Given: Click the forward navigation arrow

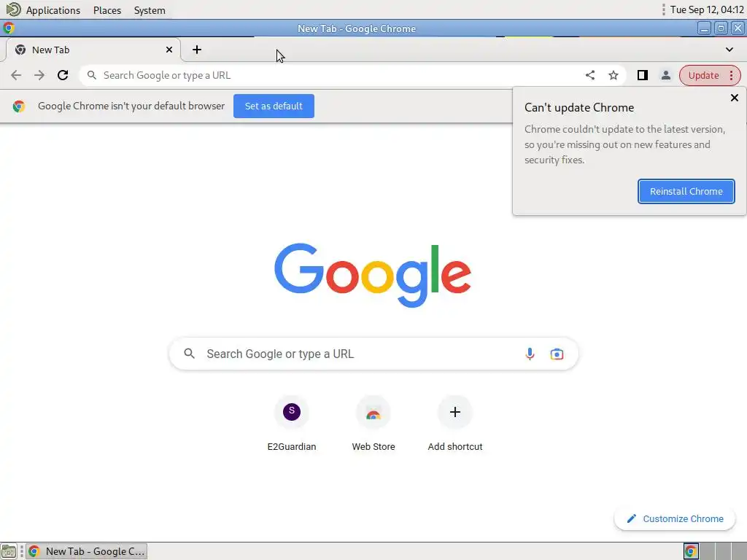Looking at the screenshot, I should (x=39, y=75).
